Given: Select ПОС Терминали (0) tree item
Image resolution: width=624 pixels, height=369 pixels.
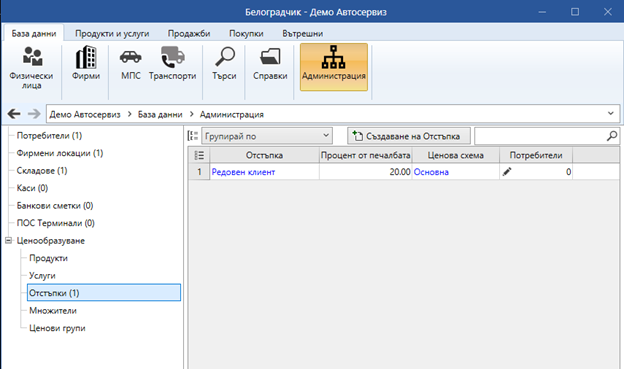Looking at the screenshot, I should (x=56, y=223).
